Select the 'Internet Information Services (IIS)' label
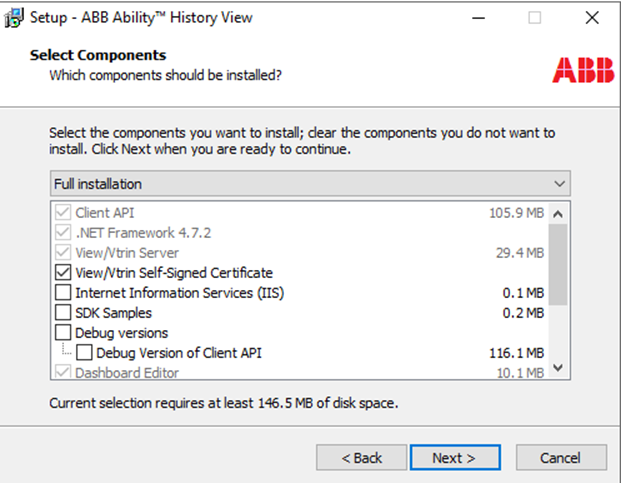Viewport: 621px width, 483px height. pyautogui.click(x=179, y=293)
